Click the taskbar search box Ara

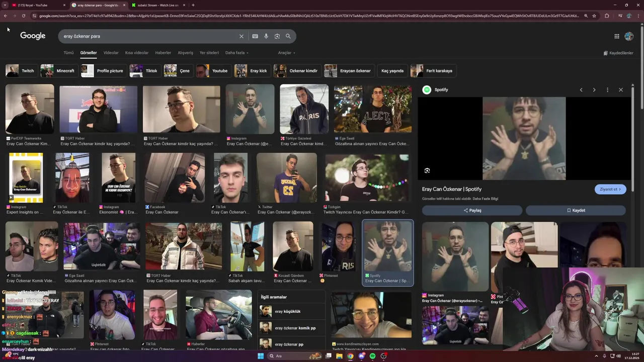click(x=294, y=356)
